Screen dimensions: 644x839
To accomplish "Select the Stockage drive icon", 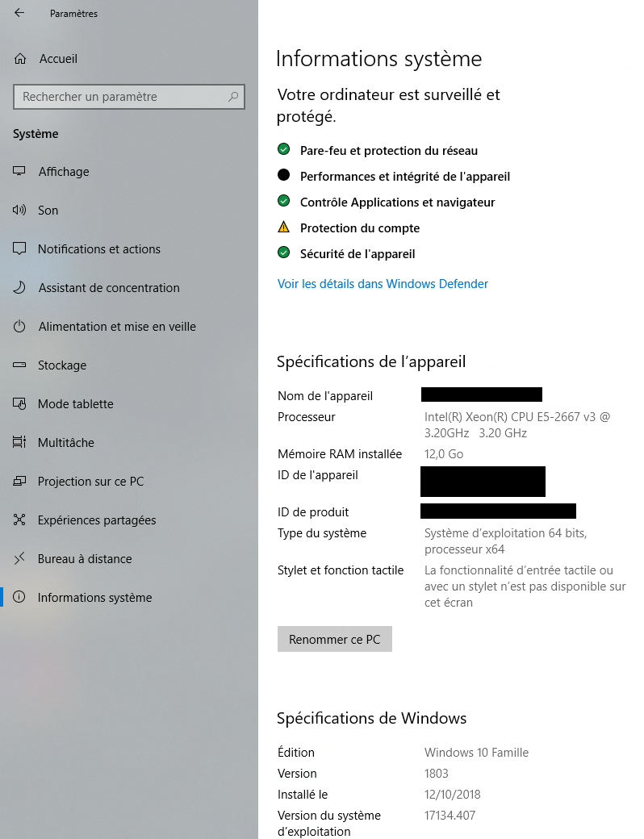I will coord(19,365).
